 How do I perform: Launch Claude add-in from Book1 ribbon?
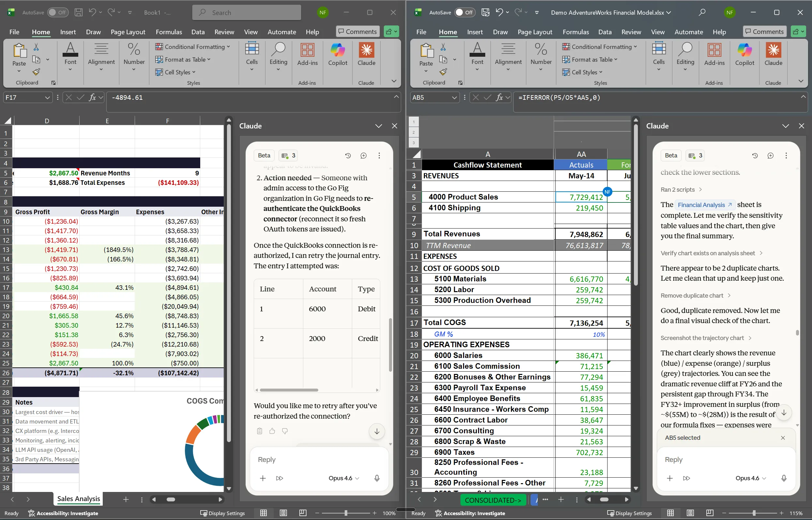(x=366, y=54)
